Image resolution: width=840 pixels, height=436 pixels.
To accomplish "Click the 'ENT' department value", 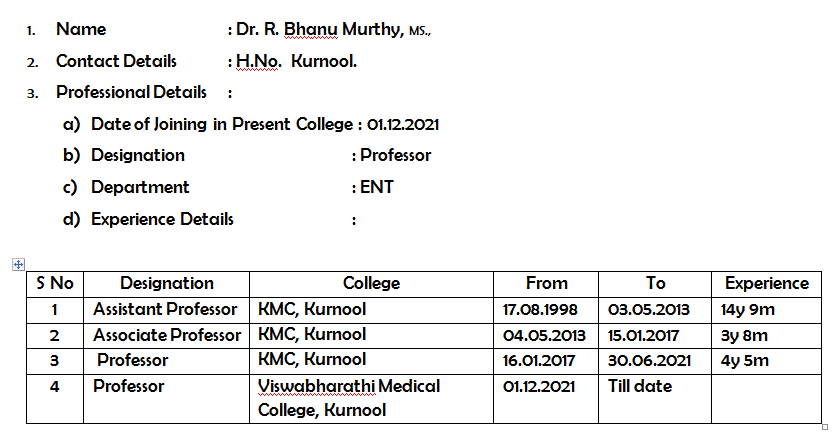I will click(x=377, y=187).
